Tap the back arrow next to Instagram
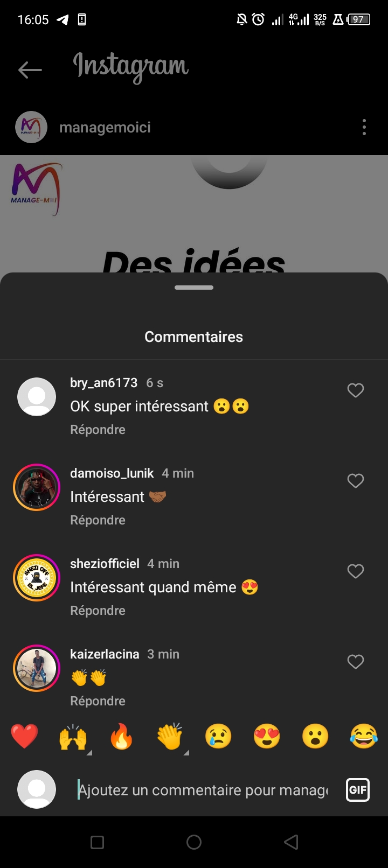This screenshot has width=388, height=868. click(30, 69)
